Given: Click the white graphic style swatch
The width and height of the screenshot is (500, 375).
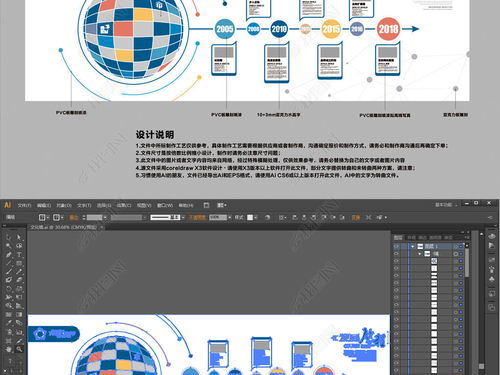Looking at the screenshot, I should tap(250, 217).
